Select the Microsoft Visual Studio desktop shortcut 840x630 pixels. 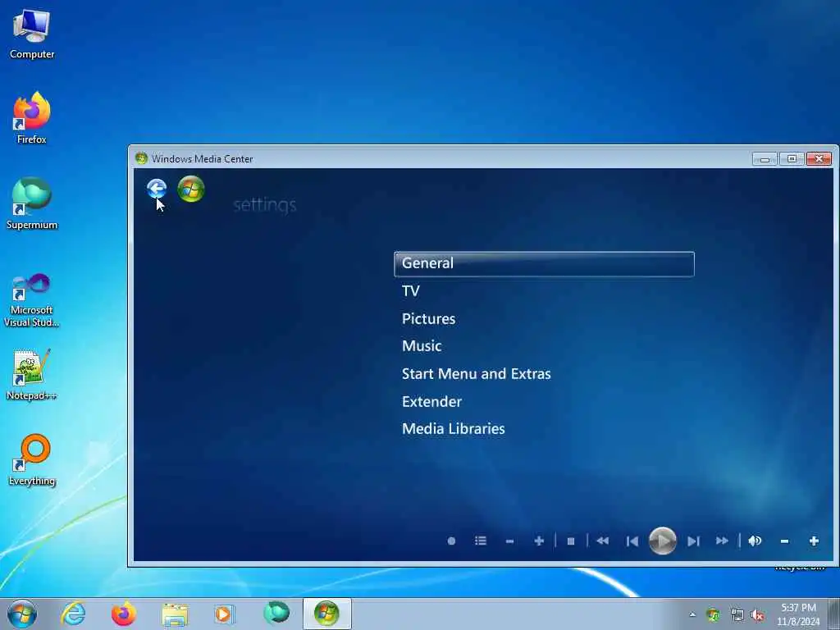[x=32, y=300]
